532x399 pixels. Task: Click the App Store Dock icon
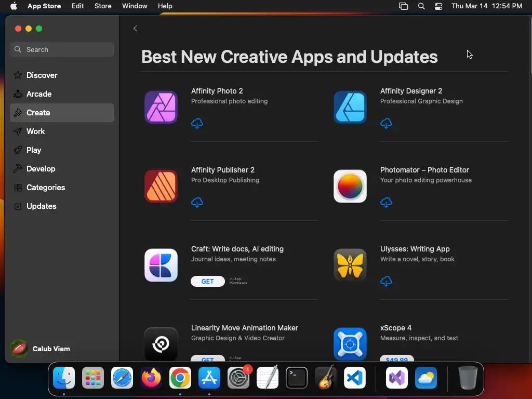pos(209,378)
